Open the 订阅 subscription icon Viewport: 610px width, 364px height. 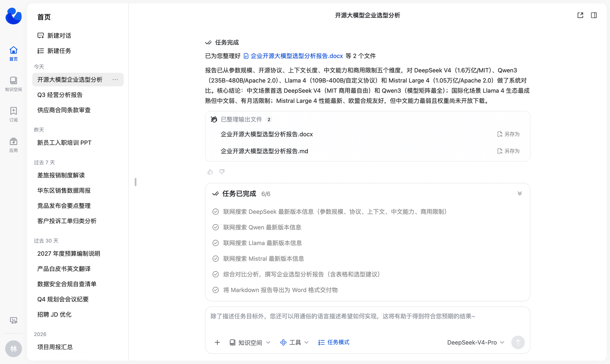point(13,115)
